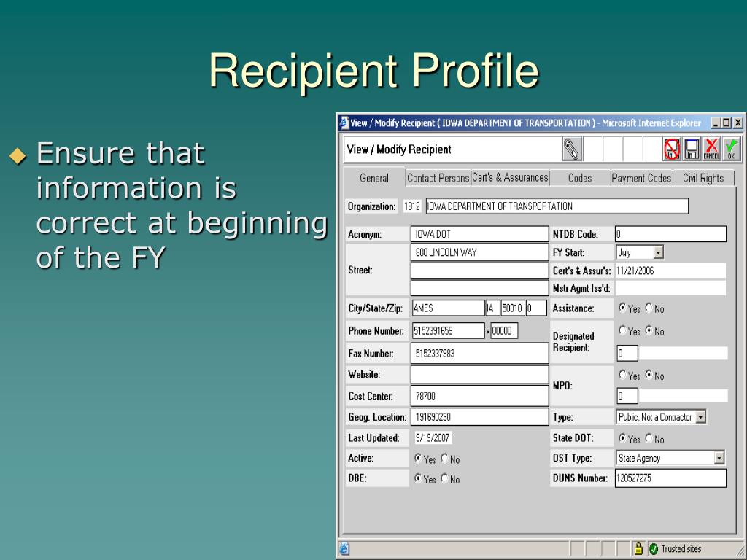Viewport: 747px width, 560px height.
Task: Set State DOT to Yes
Action: 622,438
